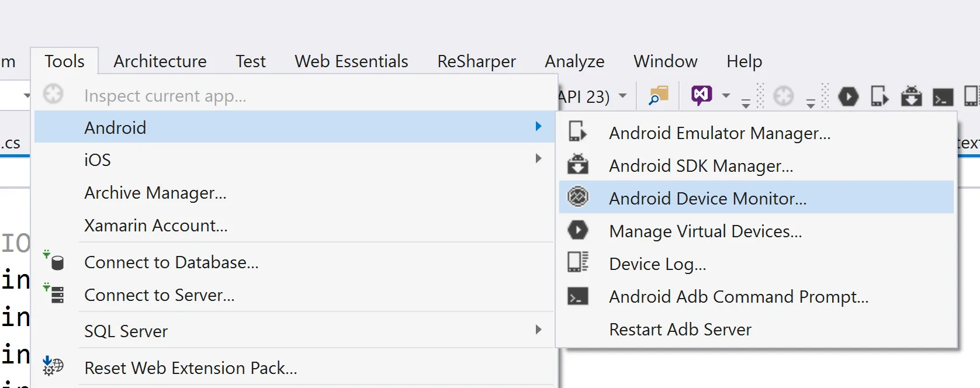980x388 pixels.
Task: Switch to the .cs document tab
Action: click(11, 143)
